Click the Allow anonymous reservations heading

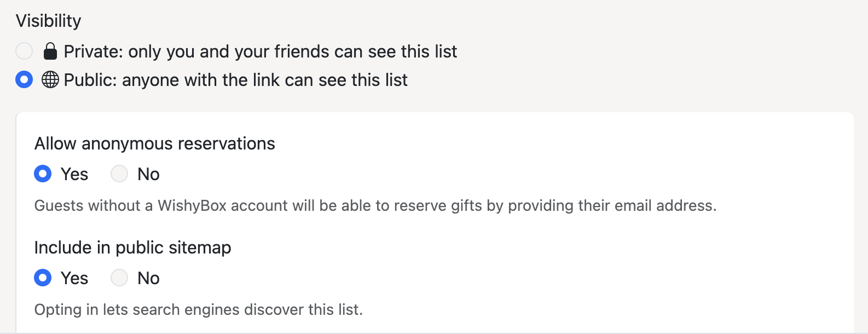(155, 143)
